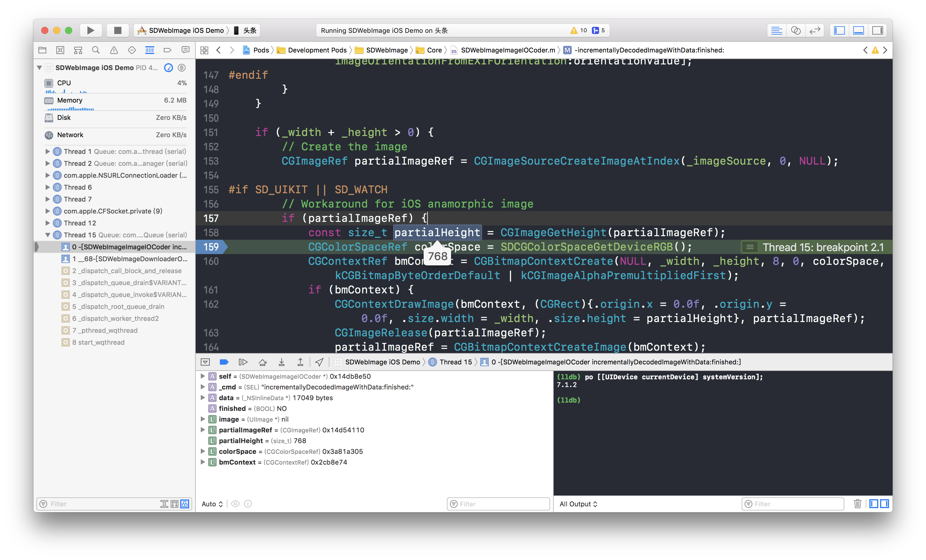926x560 pixels.
Task: Hide the debug area with toggle button
Action: point(205,362)
